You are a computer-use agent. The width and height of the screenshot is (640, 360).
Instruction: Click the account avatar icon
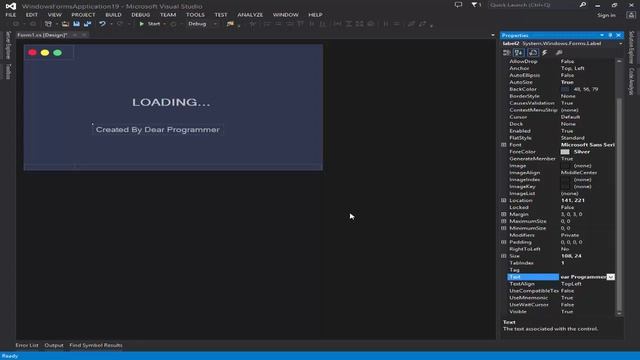(x=631, y=15)
